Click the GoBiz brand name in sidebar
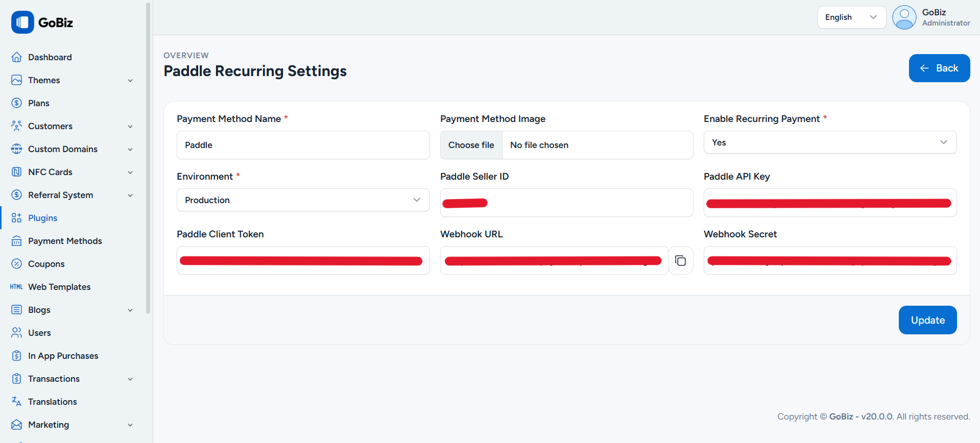Image resolution: width=980 pixels, height=443 pixels. pyautogui.click(x=56, y=22)
